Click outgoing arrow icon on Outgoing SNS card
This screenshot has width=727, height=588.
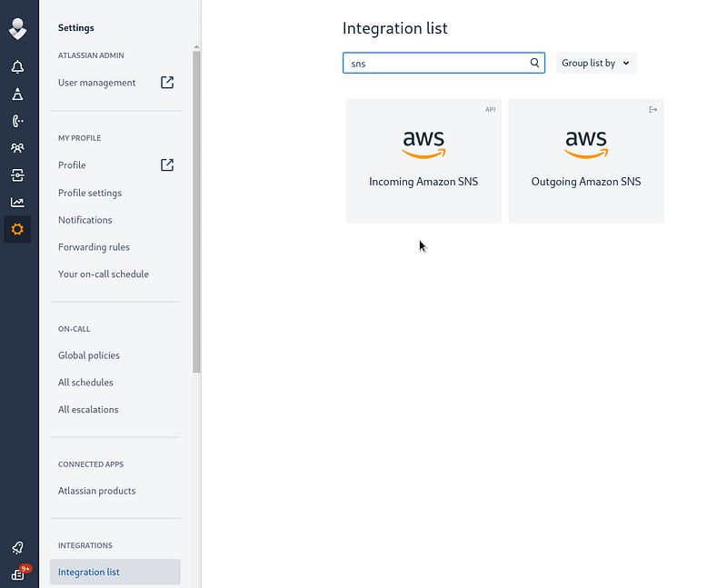[x=652, y=109]
